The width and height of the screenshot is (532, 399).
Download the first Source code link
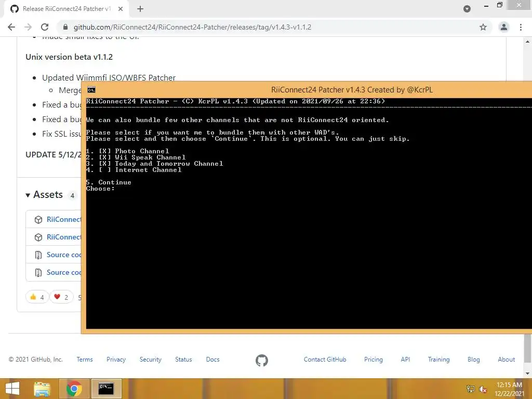pos(64,255)
